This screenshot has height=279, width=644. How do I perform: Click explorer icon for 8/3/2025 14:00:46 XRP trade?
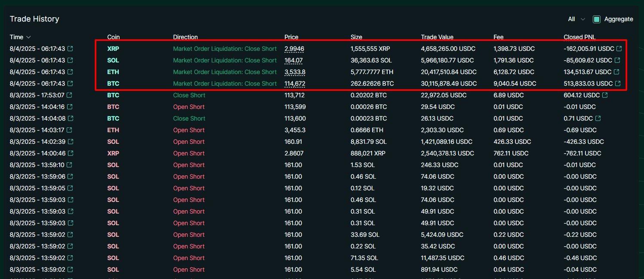(70, 153)
